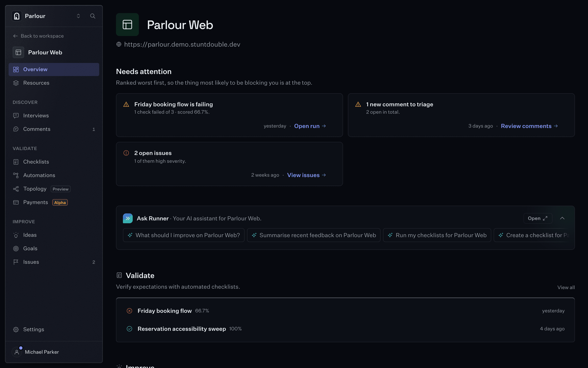Click the Comments bubble icon
This screenshot has height=368, width=588.
16,129
